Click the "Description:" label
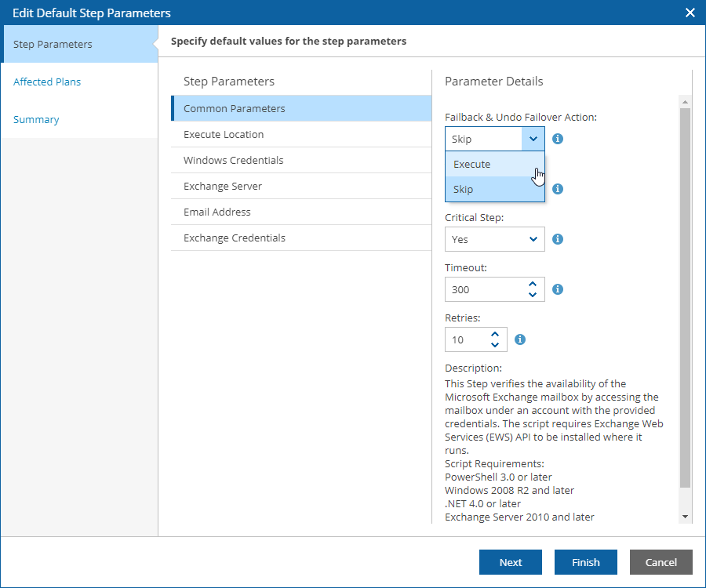Image resolution: width=706 pixels, height=588 pixels. coord(473,368)
